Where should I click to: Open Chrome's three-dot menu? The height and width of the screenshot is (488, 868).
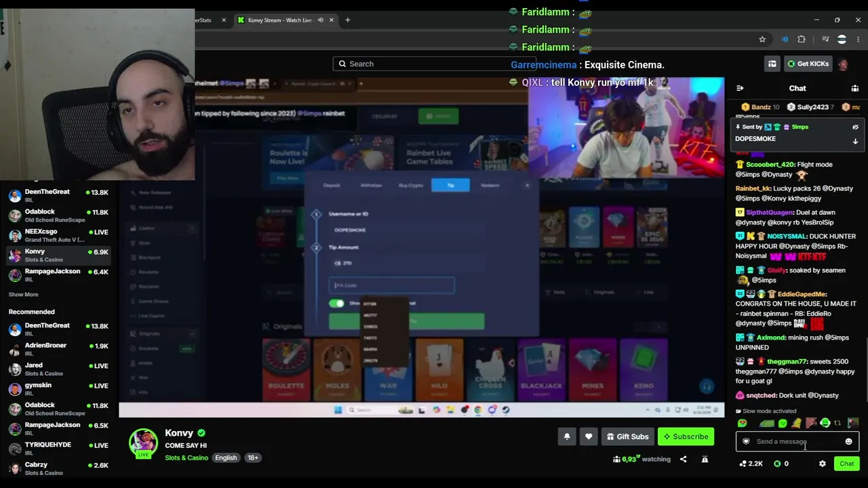coord(858,39)
